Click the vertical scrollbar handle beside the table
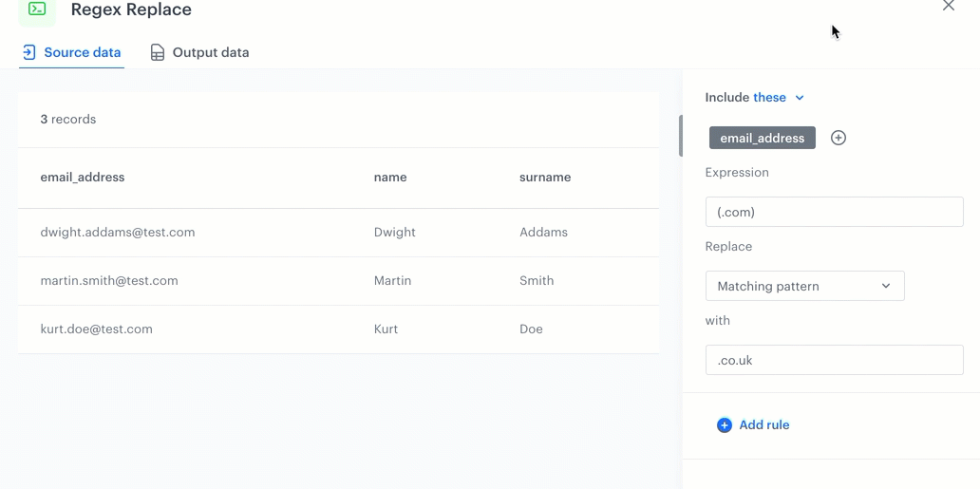This screenshot has width=980, height=489. pos(680,136)
